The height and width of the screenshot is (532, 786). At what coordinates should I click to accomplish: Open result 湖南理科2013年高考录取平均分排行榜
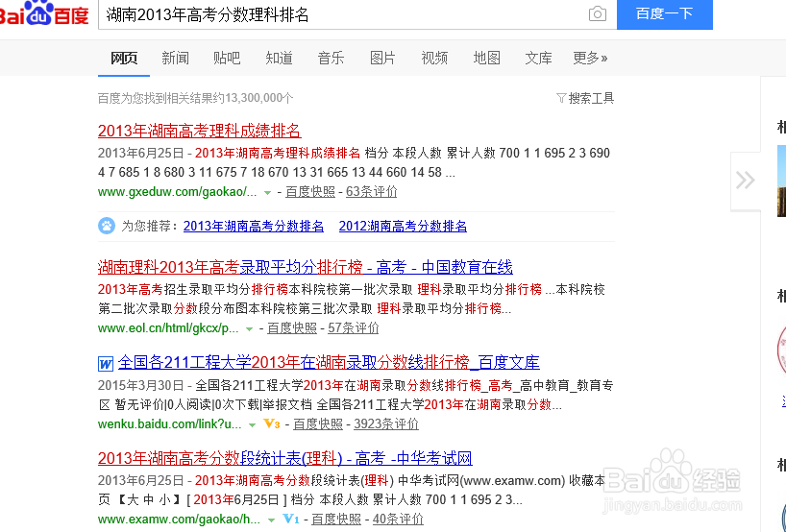coord(306,268)
